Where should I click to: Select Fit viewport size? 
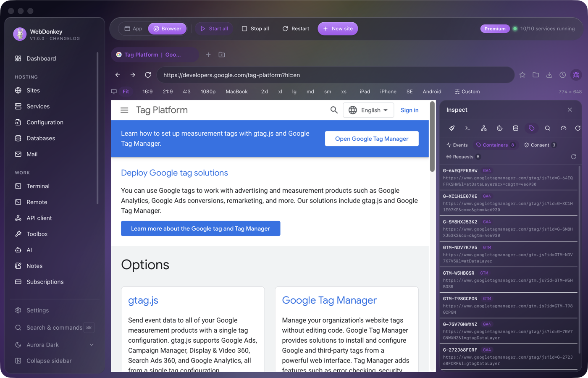tap(126, 92)
